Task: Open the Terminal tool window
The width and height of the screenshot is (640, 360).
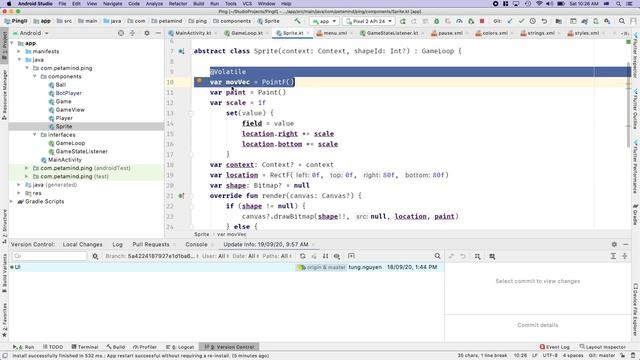Action: [84, 347]
